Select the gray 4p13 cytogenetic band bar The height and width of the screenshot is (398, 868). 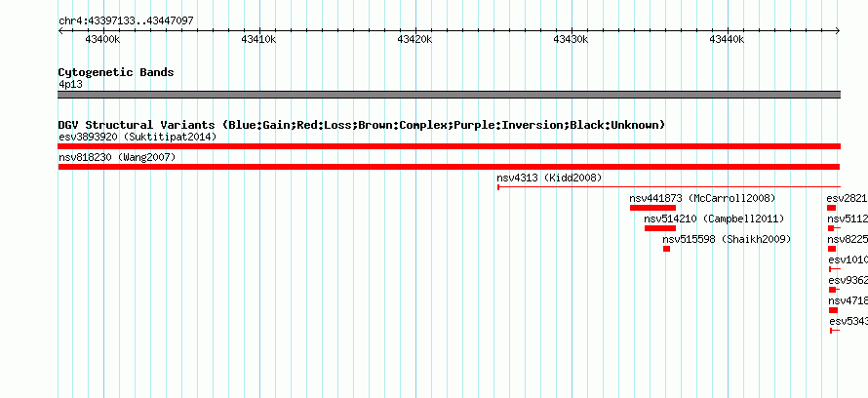pyautogui.click(x=449, y=95)
